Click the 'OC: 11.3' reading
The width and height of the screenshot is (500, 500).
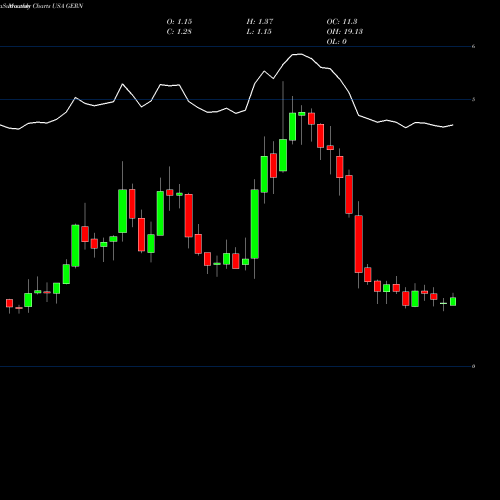click(x=342, y=21)
